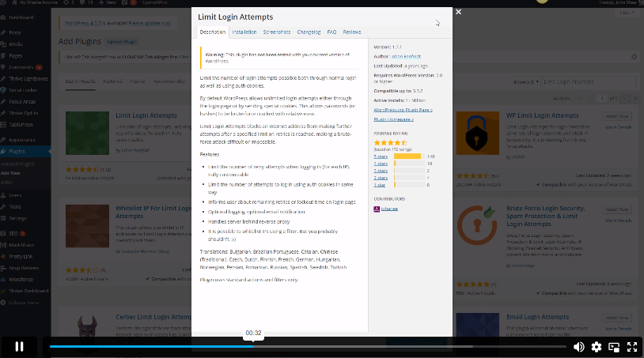This screenshot has height=358, width=644.
Task: Open MashShare in the sidebar
Action: pos(21,245)
